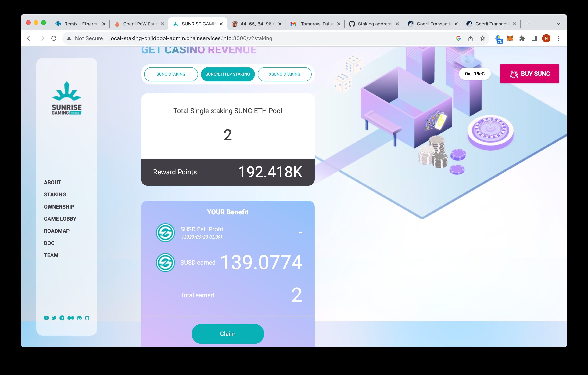Image resolution: width=588 pixels, height=375 pixels.
Task: Select SUNC STAKING pool option
Action: click(171, 74)
